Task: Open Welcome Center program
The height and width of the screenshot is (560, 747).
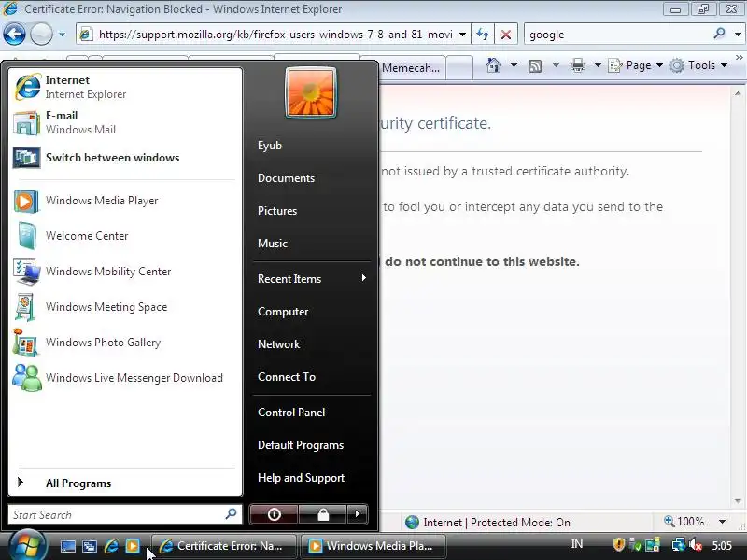Action: (x=125, y=236)
